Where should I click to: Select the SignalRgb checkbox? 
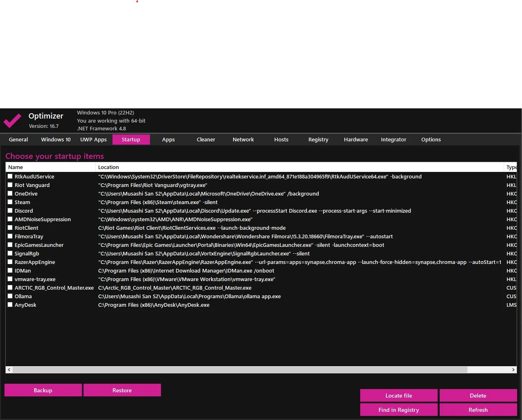point(10,253)
